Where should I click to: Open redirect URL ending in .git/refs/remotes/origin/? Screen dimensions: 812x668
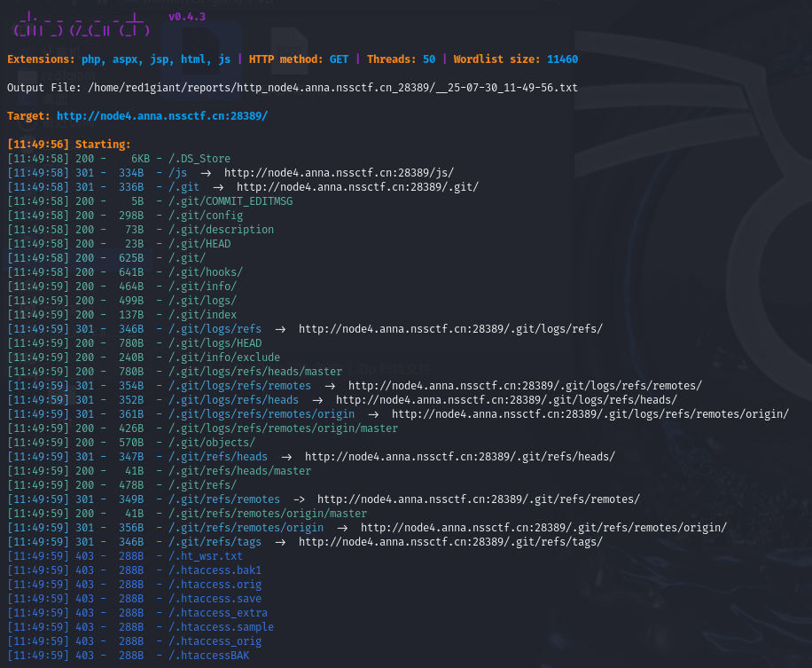click(x=543, y=528)
